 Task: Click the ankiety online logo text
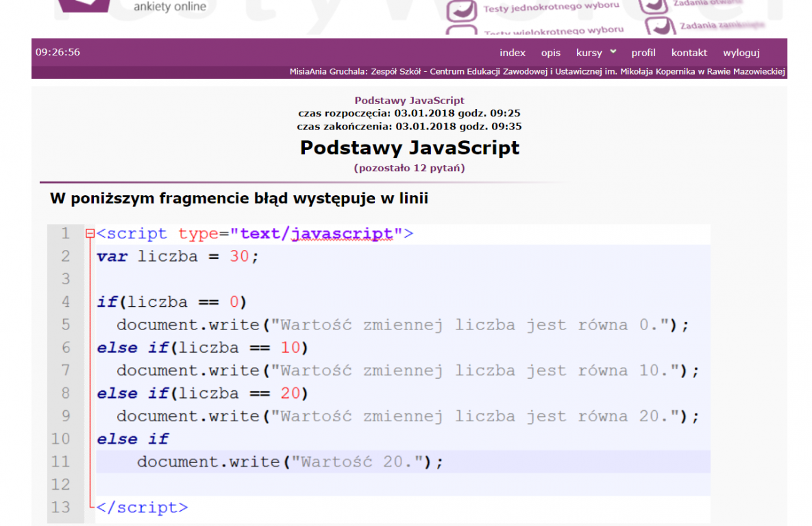click(x=170, y=7)
